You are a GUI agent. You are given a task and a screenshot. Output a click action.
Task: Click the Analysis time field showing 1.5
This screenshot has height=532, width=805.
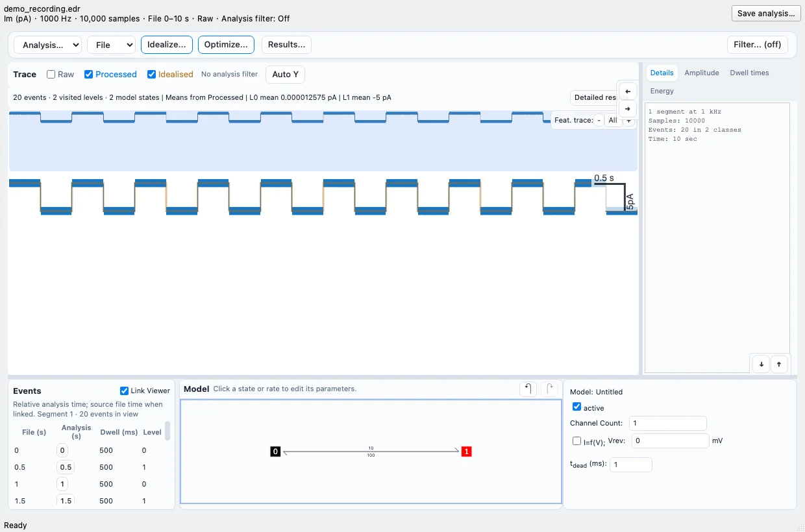tap(66, 501)
